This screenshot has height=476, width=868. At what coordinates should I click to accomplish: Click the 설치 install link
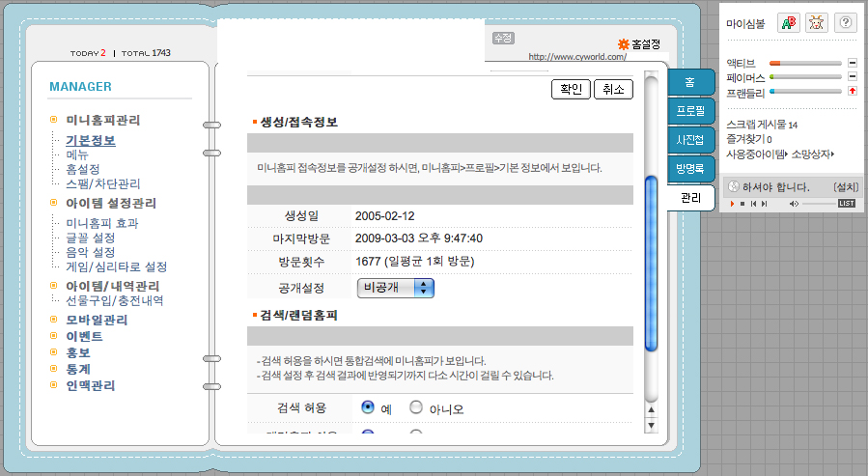coord(846,187)
